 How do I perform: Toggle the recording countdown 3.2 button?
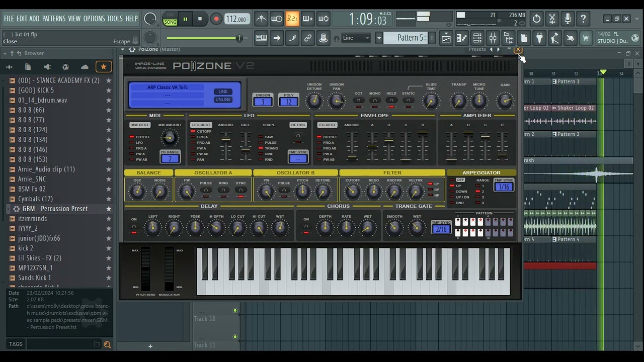[292, 19]
